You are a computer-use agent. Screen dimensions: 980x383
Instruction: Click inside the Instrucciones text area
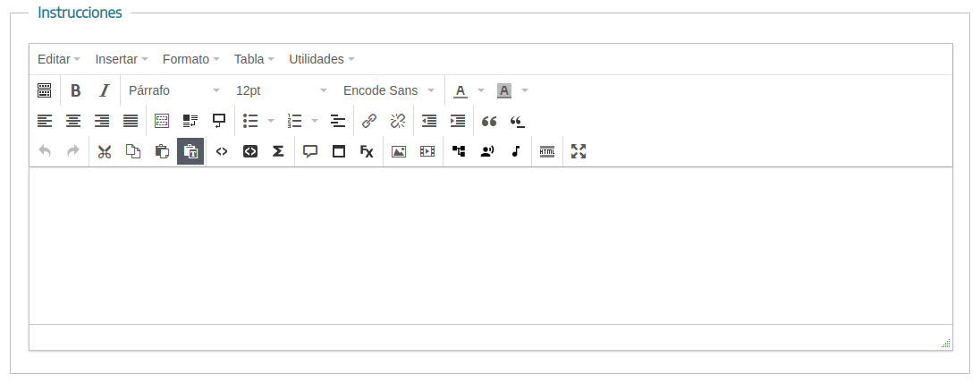tap(490, 245)
